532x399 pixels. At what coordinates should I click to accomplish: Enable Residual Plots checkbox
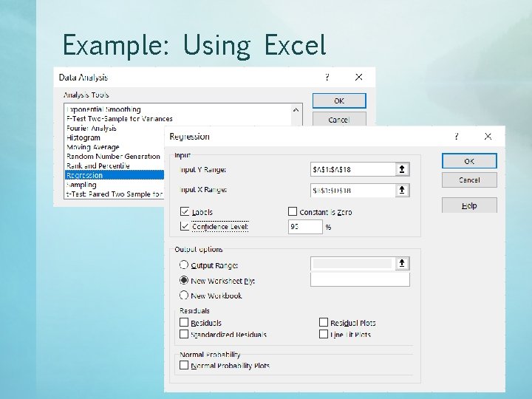pos(324,322)
